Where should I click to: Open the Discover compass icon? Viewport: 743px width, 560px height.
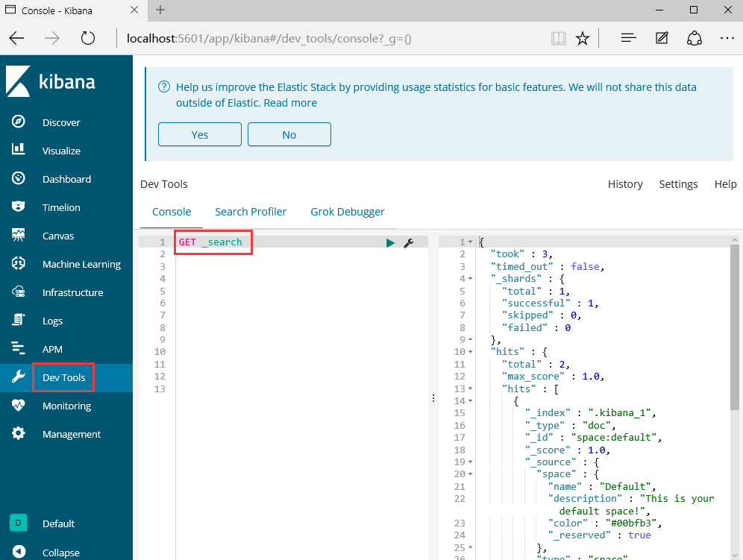(x=18, y=122)
